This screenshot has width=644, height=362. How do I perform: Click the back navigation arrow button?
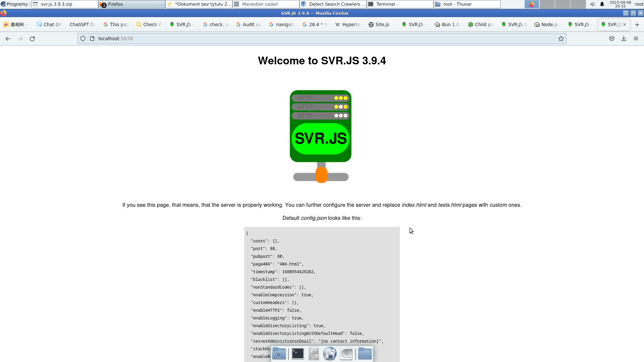[x=8, y=39]
